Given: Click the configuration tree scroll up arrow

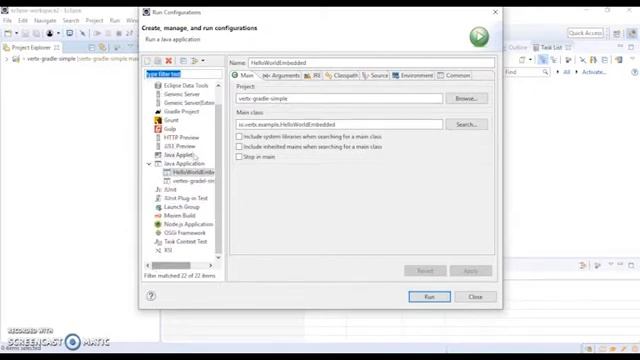Looking at the screenshot, I should [218, 85].
